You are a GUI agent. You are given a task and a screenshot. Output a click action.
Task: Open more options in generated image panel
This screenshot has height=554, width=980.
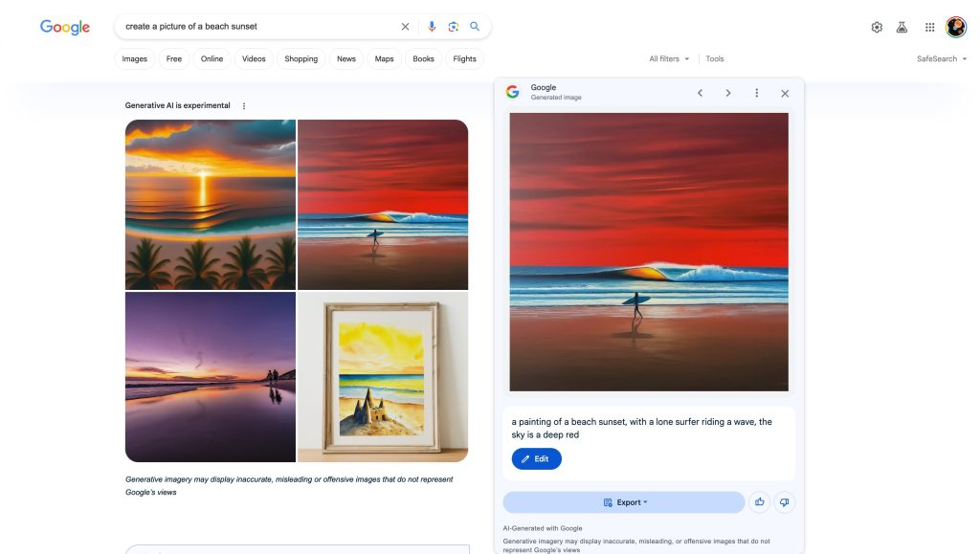756,93
